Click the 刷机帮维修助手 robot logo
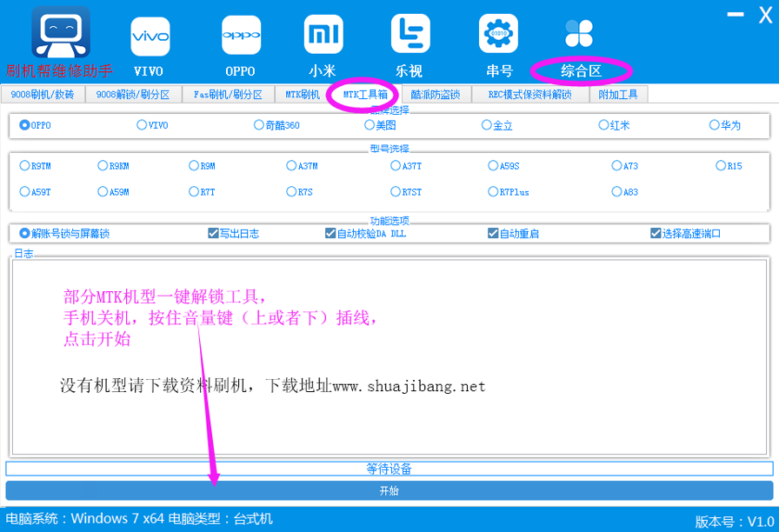779x532 pixels. [x=61, y=32]
